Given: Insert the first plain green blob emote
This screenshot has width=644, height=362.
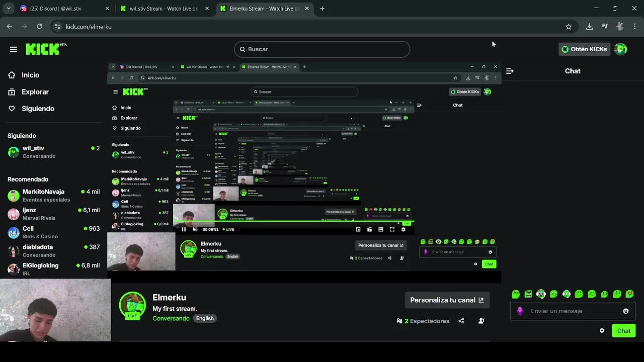Looking at the screenshot, I should [x=516, y=294].
